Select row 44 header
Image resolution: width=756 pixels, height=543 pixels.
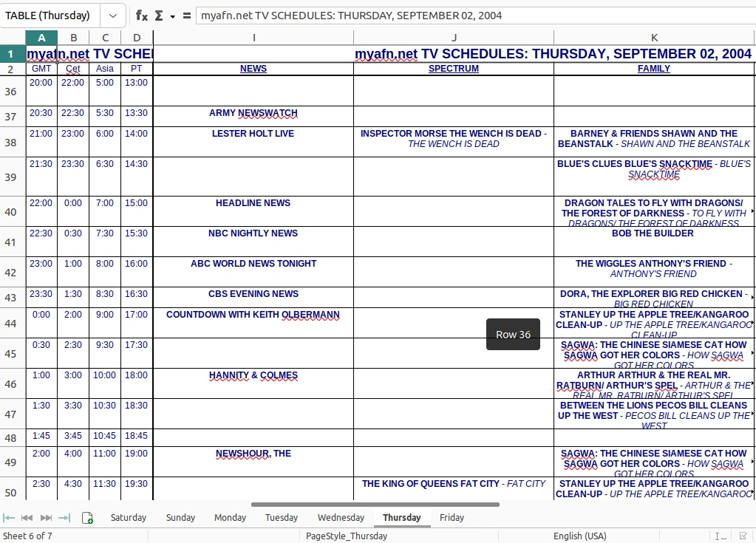tap(10, 324)
